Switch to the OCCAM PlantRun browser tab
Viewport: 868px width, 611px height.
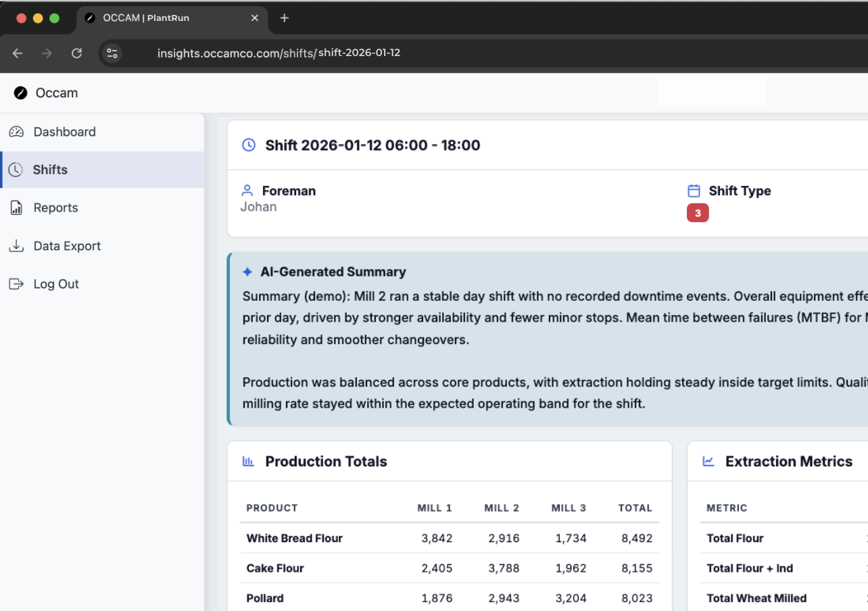(162, 18)
